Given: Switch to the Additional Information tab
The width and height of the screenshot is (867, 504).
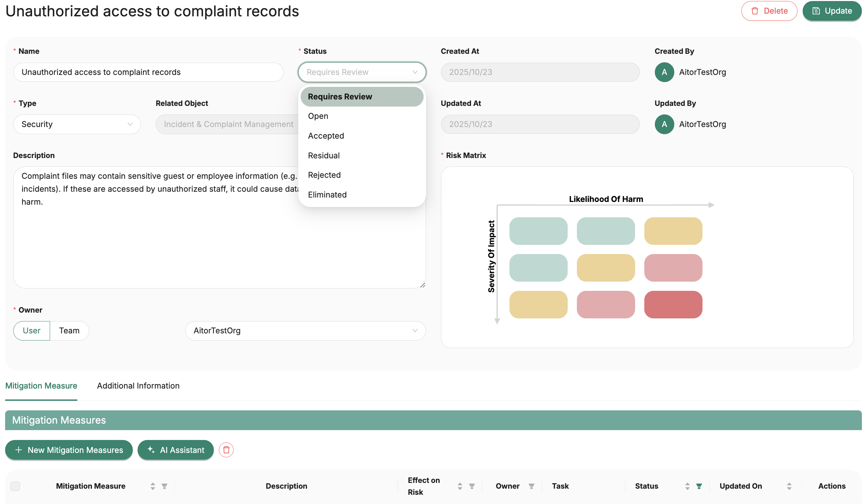Looking at the screenshot, I should (x=138, y=385).
